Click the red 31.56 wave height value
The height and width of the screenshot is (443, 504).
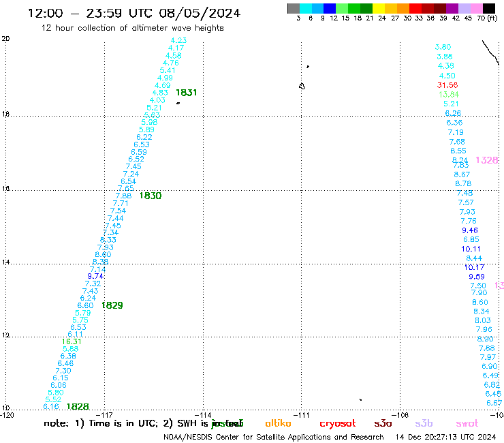coord(447,85)
